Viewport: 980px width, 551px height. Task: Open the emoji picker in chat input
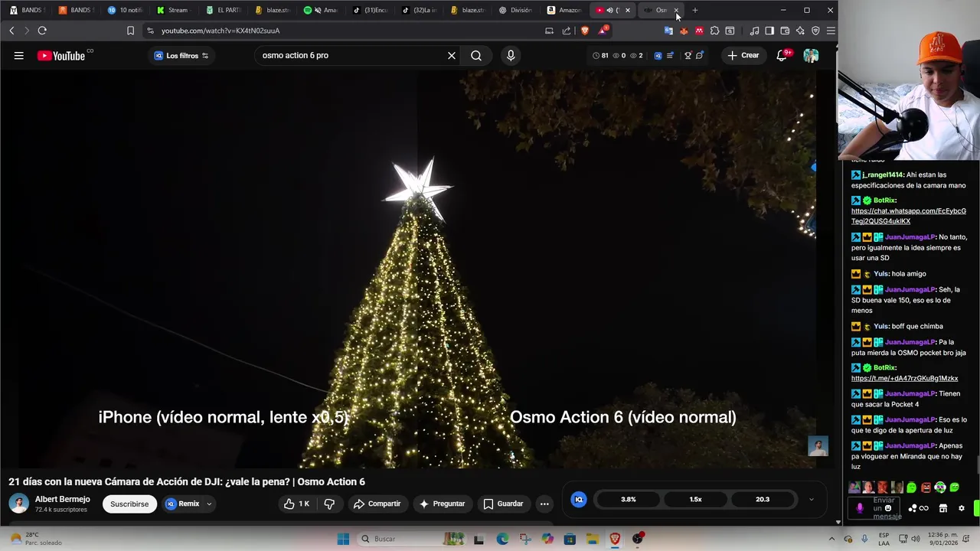(x=888, y=508)
